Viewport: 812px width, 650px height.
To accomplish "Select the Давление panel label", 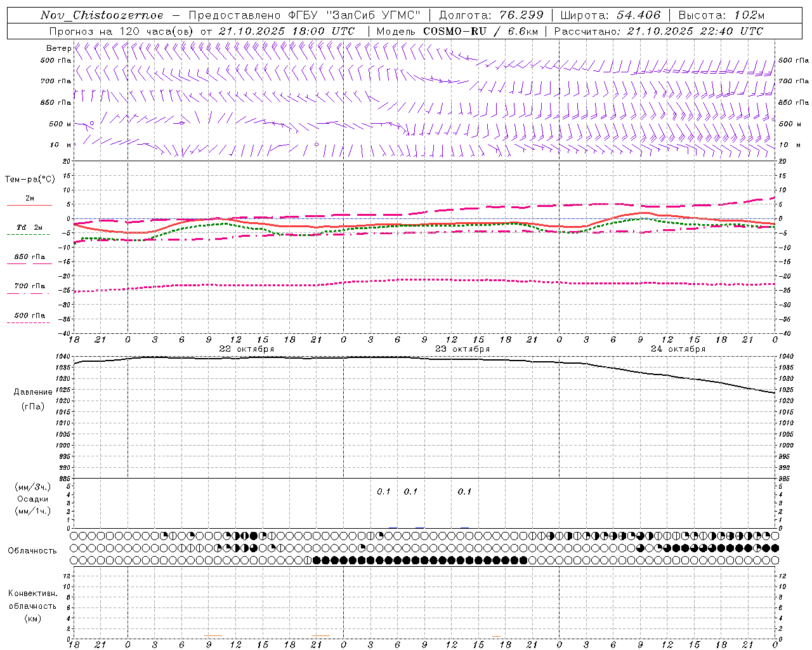I will coord(33,392).
